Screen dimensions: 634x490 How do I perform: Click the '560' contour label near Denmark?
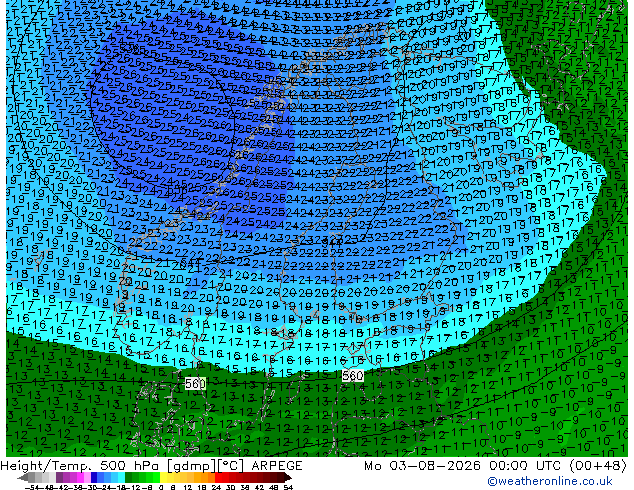click(195, 383)
